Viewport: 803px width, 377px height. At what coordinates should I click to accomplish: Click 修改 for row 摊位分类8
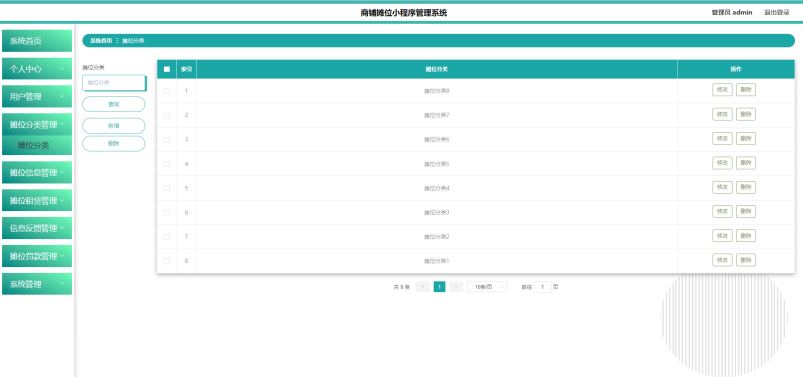click(x=722, y=90)
